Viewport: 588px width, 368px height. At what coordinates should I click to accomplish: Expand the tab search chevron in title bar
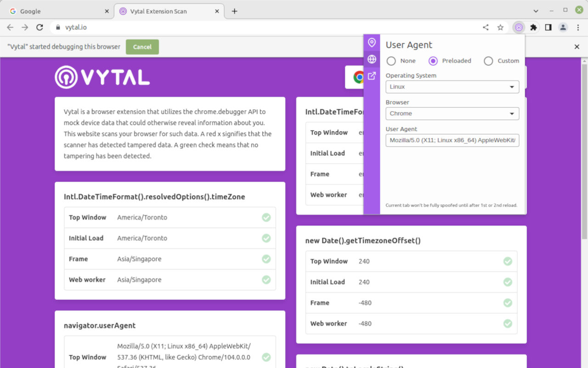(536, 11)
